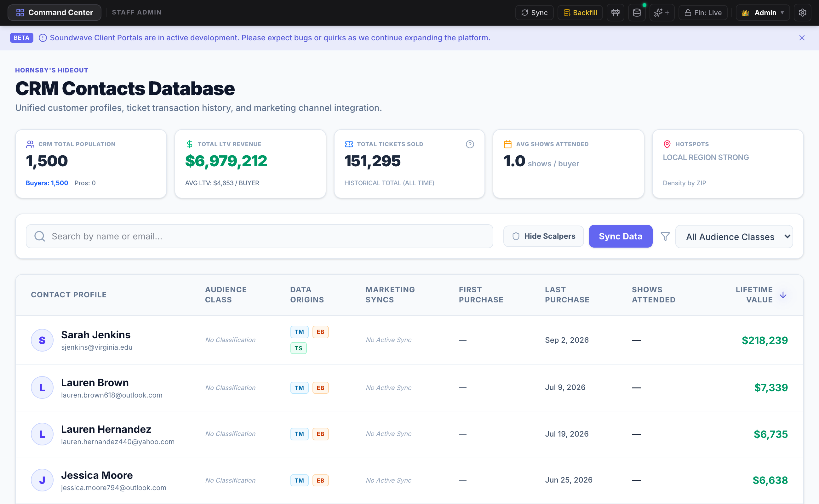Viewport: 819px width, 504px height.
Task: Open Jessica Moore contact profile
Action: point(97,475)
